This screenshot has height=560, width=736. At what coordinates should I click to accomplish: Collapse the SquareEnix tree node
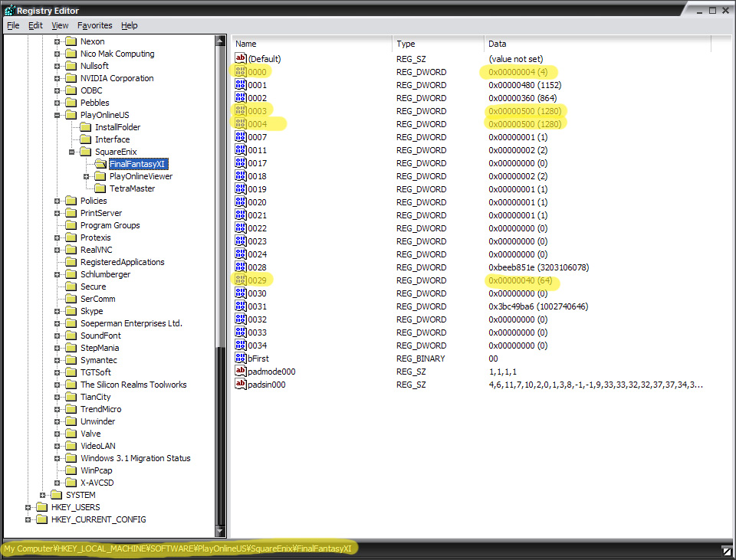tap(72, 152)
